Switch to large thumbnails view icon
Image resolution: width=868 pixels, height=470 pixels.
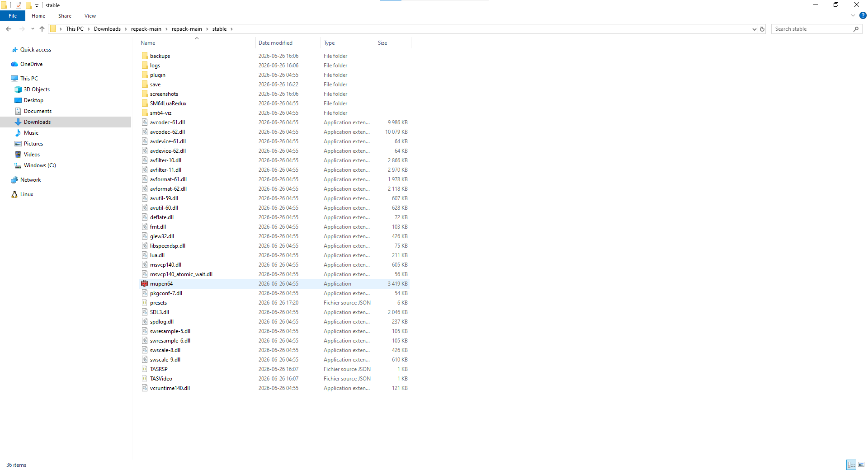[861, 465]
